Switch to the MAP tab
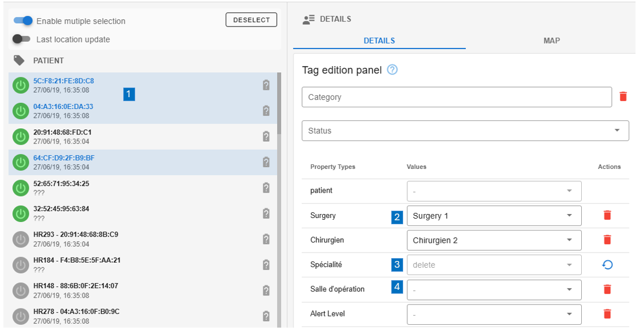644x331 pixels. pyautogui.click(x=551, y=41)
